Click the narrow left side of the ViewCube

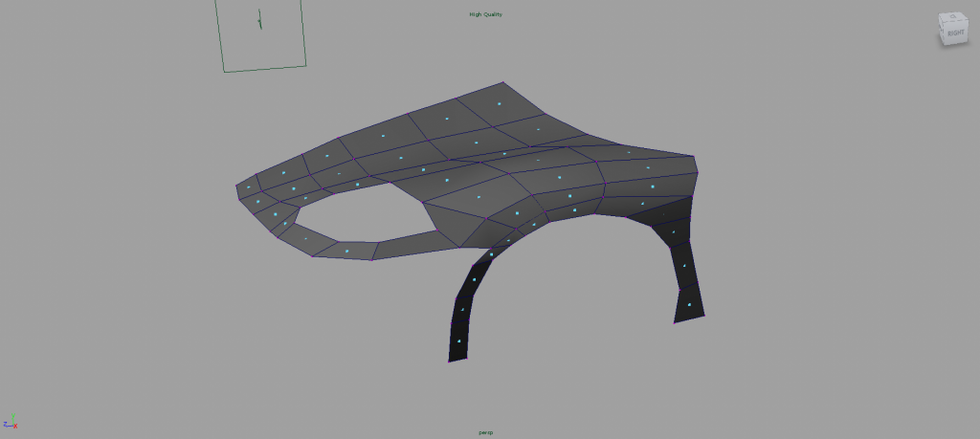[x=942, y=31]
